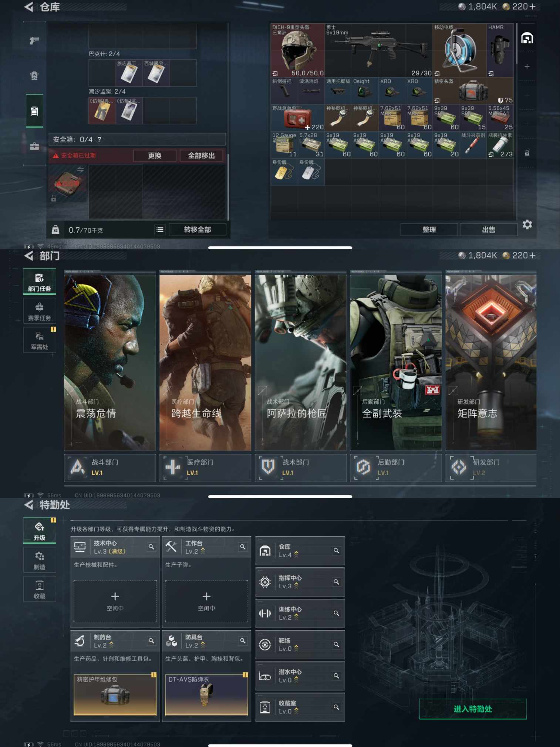Image resolution: width=560 pixels, height=747 pixels.
Task: Toggle the list view icon beside 转移全部
Action: tap(160, 230)
